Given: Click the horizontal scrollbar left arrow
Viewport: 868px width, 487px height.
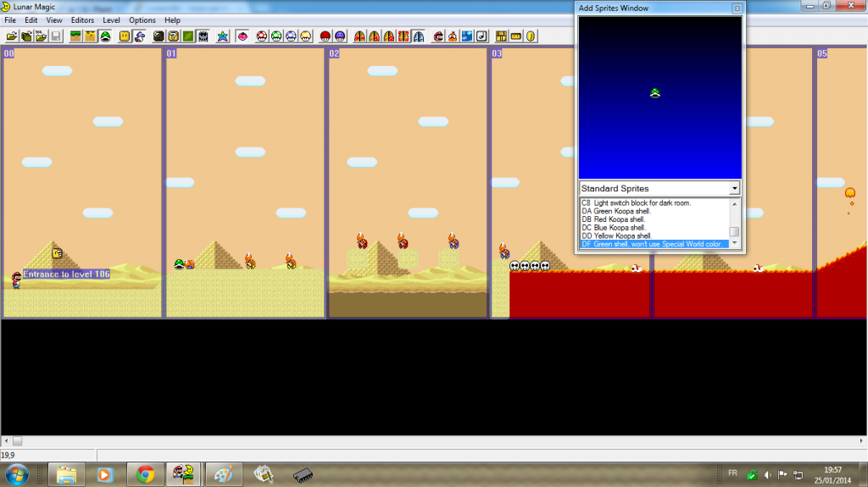Looking at the screenshot, I should pyautogui.click(x=6, y=441).
